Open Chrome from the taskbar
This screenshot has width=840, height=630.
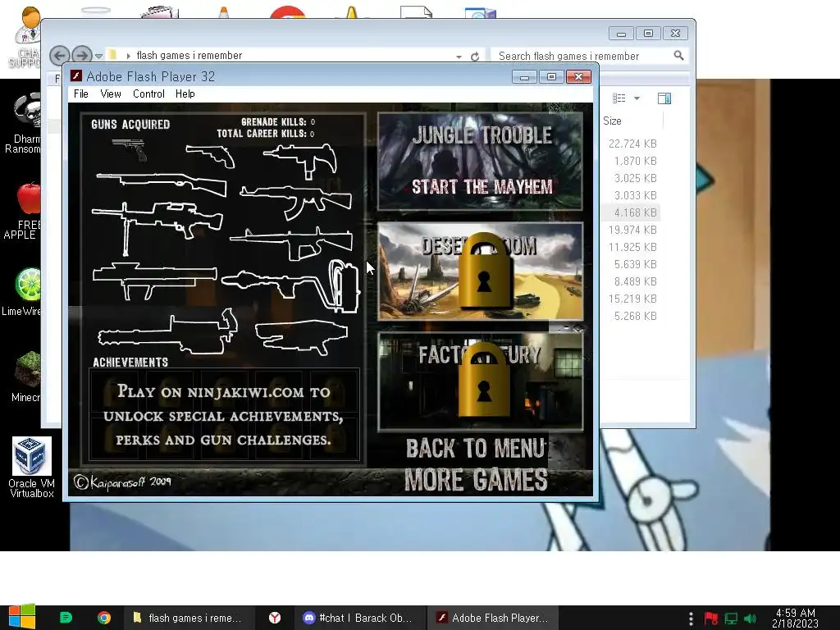point(104,618)
